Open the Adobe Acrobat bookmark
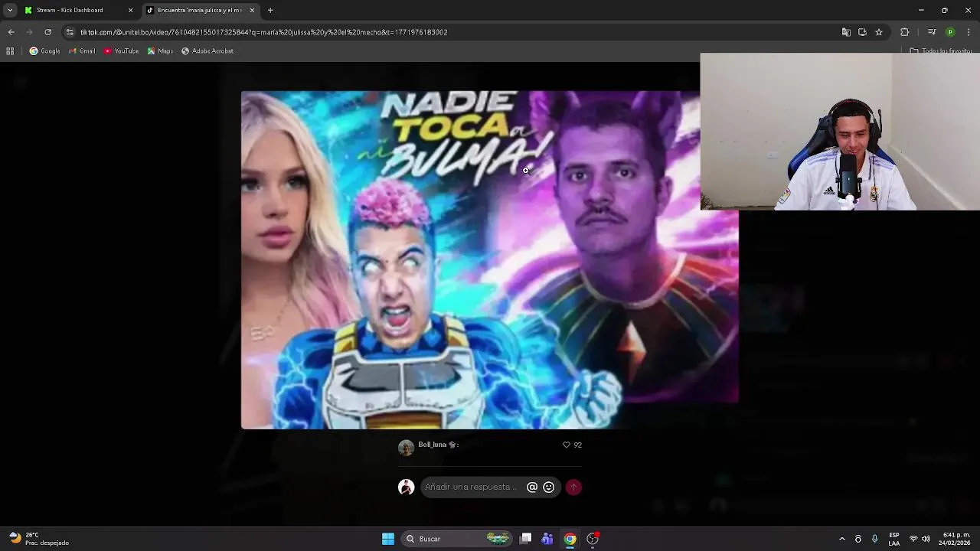The width and height of the screenshot is (980, 551). tap(207, 51)
